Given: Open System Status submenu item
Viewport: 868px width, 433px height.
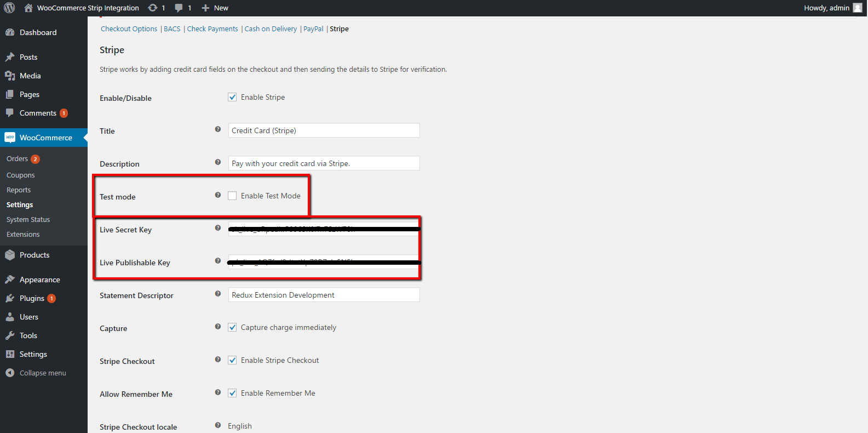Looking at the screenshot, I should point(28,220).
